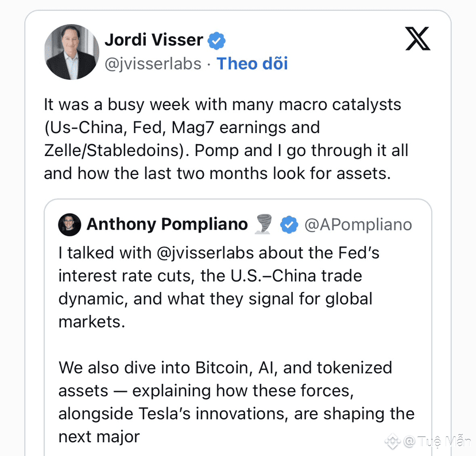Image resolution: width=476 pixels, height=456 pixels.
Task: Open Jordi Visser's profile photo
Action: pyautogui.click(x=72, y=52)
